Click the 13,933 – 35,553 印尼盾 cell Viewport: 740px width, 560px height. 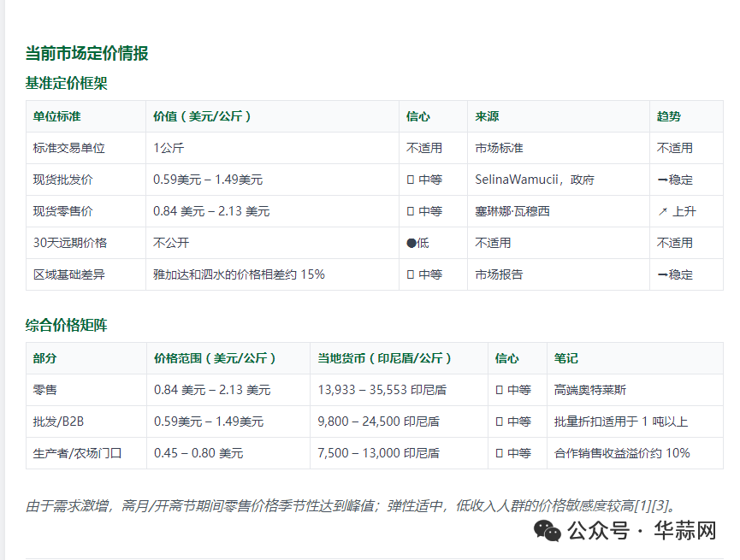click(x=382, y=390)
